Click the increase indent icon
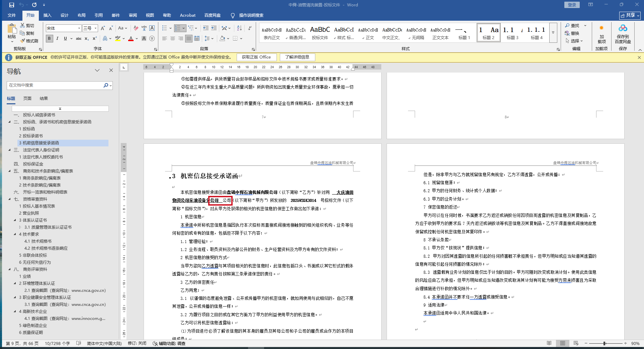644x349 pixels. [214, 28]
